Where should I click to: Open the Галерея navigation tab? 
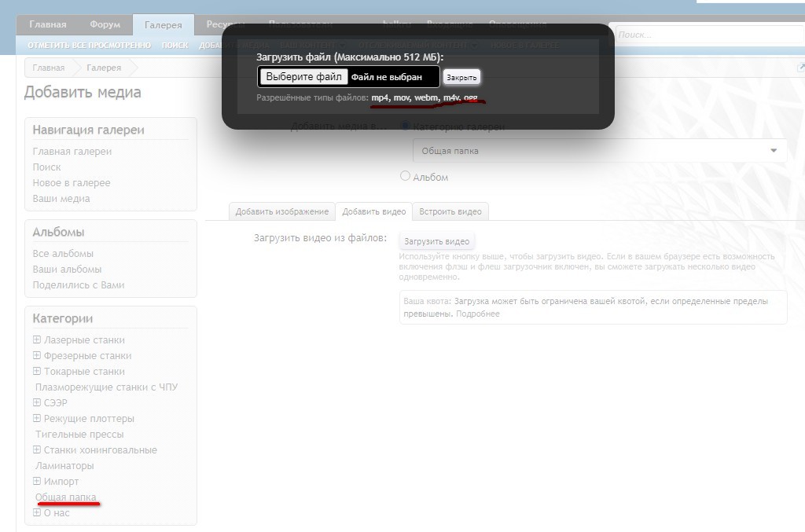164,24
